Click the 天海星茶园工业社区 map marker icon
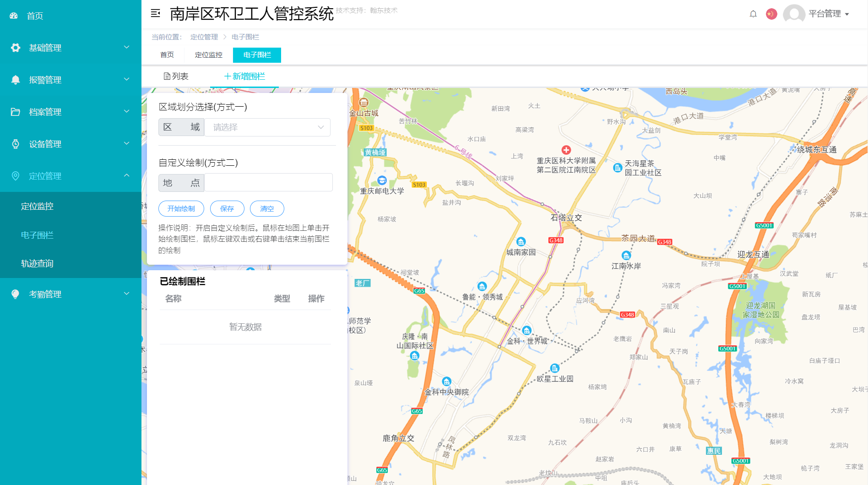 618,168
